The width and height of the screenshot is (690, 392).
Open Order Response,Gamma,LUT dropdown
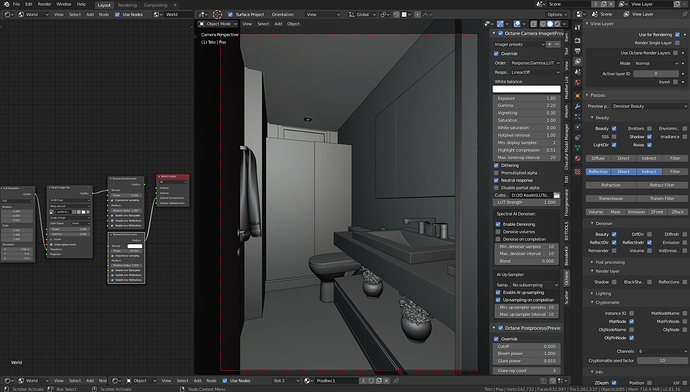pyautogui.click(x=535, y=63)
